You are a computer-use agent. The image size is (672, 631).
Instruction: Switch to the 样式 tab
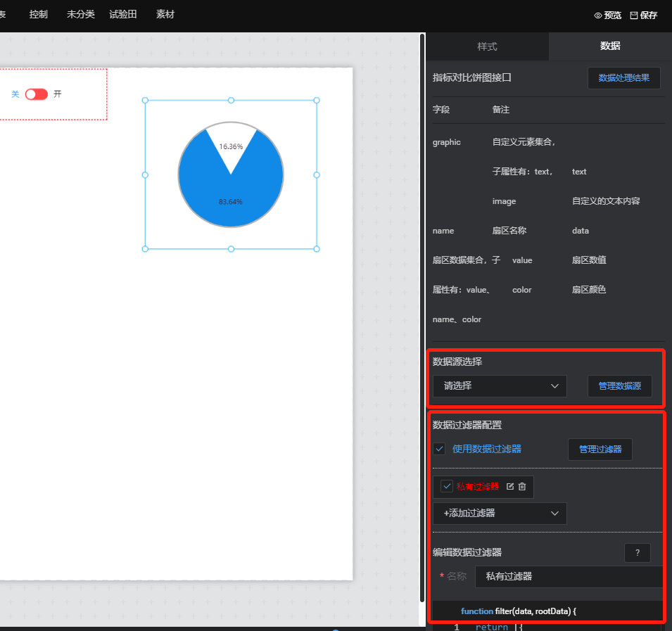point(487,46)
